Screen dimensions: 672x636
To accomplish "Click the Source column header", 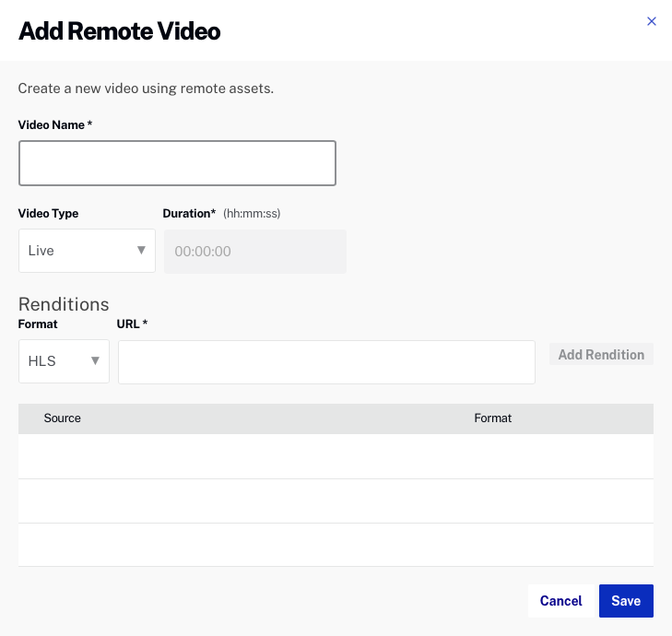I will tap(63, 418).
